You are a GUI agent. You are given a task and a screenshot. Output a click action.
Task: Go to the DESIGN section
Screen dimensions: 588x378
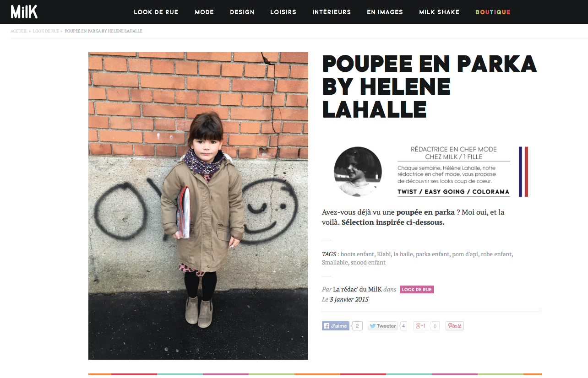point(242,12)
